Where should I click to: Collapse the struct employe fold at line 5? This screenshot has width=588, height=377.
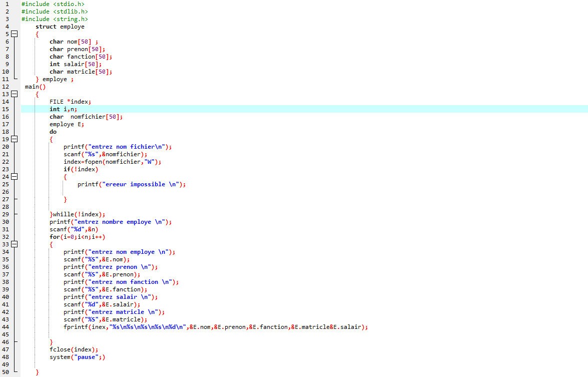[x=14, y=34]
